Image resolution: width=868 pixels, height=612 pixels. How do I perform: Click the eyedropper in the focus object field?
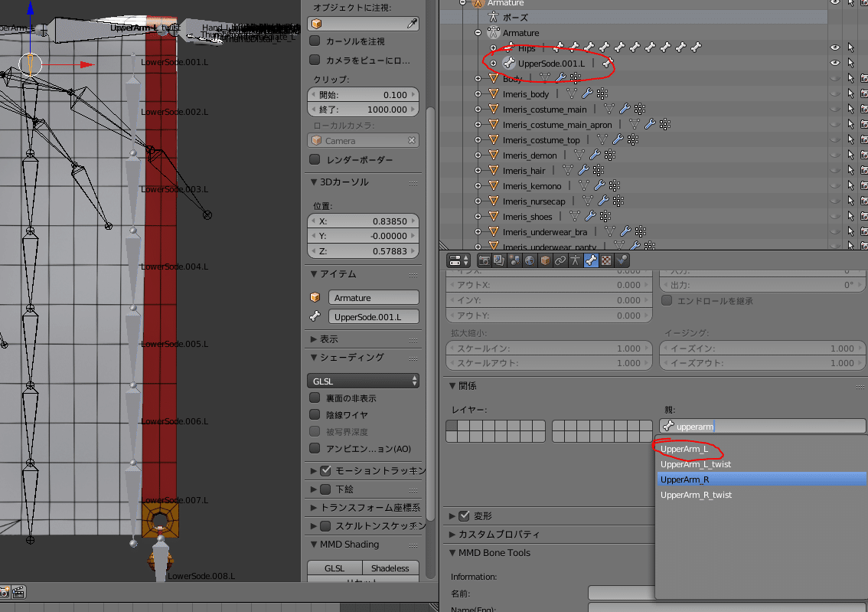[412, 23]
